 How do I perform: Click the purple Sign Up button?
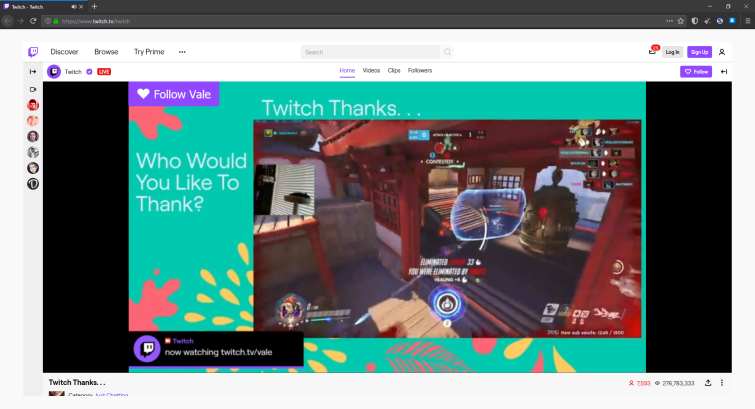click(699, 52)
